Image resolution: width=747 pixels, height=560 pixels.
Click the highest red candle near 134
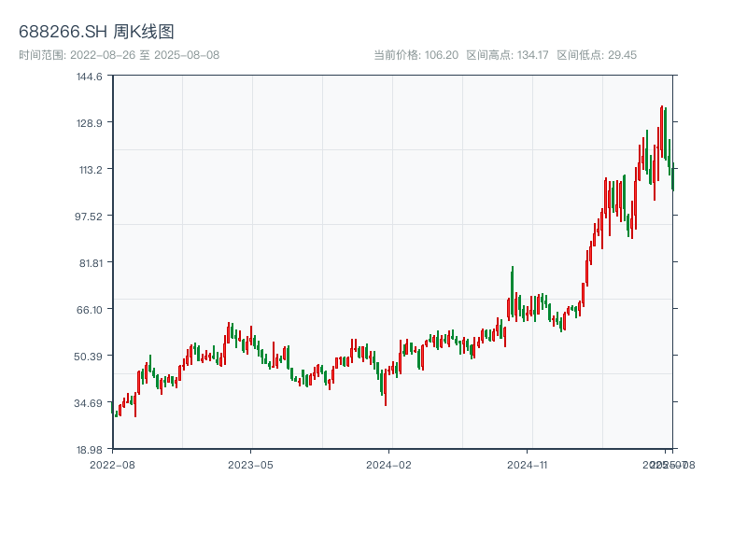(x=661, y=131)
